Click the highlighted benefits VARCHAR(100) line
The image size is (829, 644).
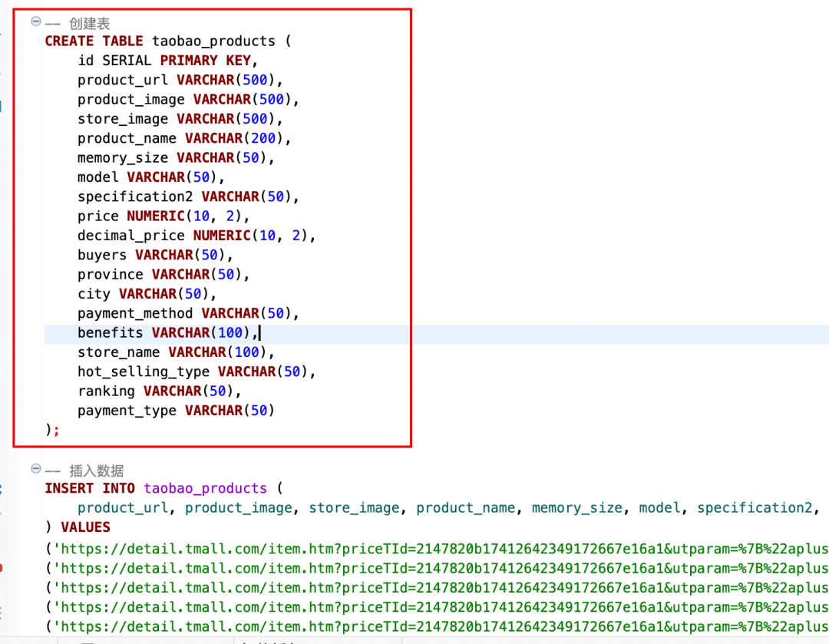click(x=167, y=333)
